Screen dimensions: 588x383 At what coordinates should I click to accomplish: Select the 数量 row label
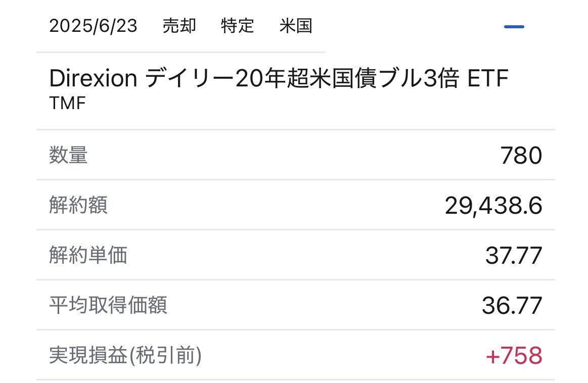tap(68, 155)
